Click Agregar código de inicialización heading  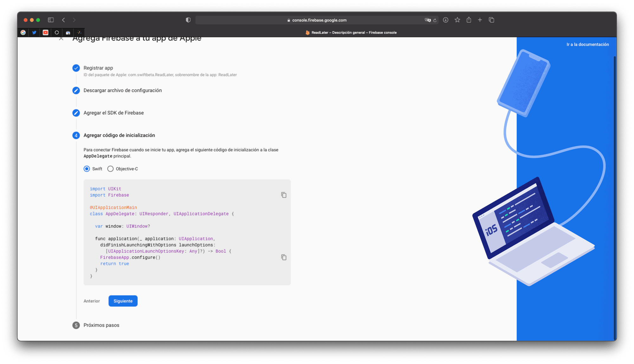coord(119,135)
